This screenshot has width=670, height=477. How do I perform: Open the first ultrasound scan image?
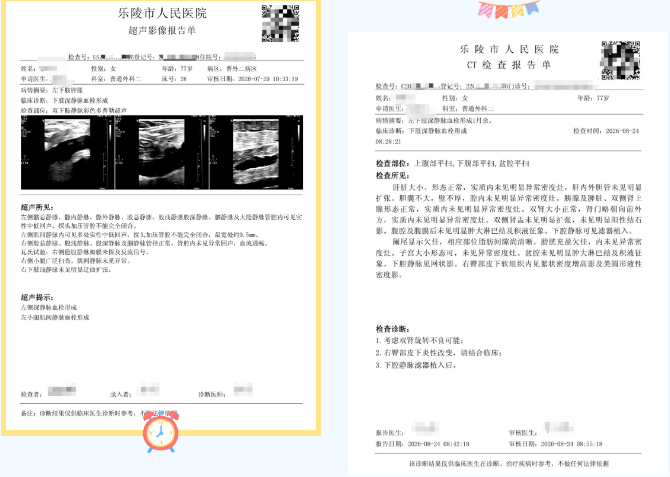click(x=68, y=152)
